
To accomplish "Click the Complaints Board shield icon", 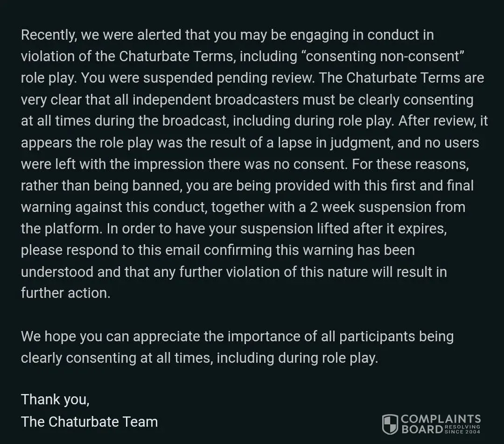I will point(390,424).
